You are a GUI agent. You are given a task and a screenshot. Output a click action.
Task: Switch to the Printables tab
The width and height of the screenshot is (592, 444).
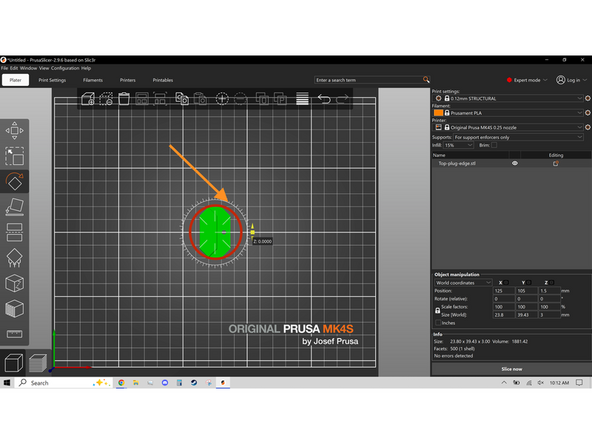click(163, 80)
